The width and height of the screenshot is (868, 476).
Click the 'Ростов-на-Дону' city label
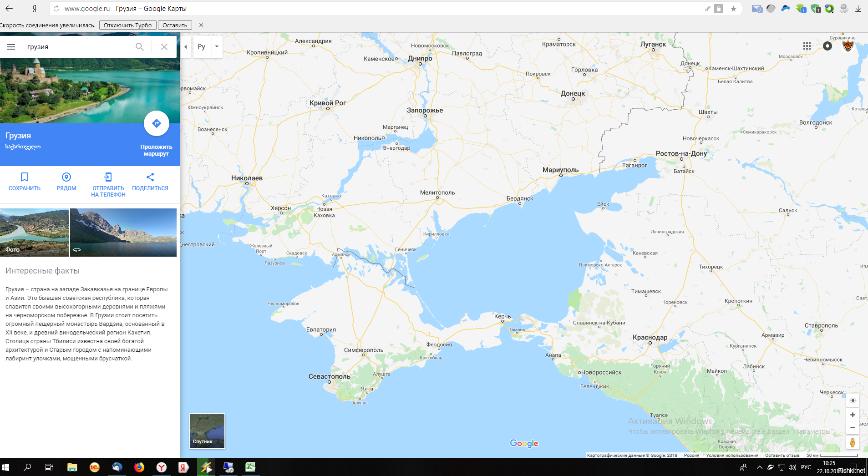pos(681,154)
